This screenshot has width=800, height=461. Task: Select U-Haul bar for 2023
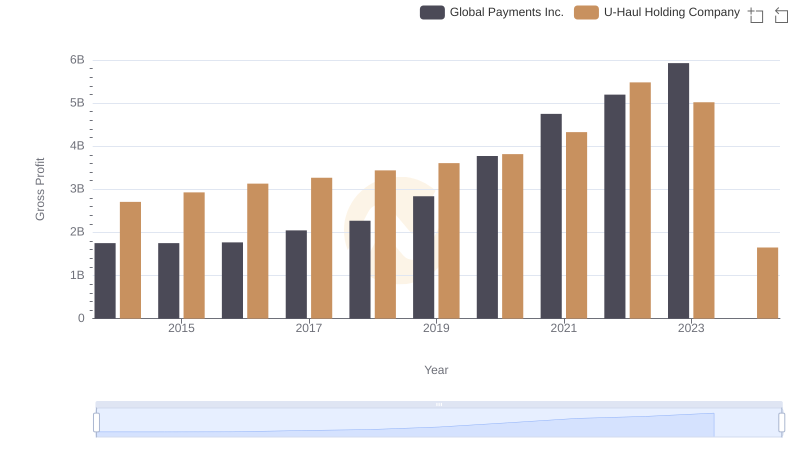[704, 211]
